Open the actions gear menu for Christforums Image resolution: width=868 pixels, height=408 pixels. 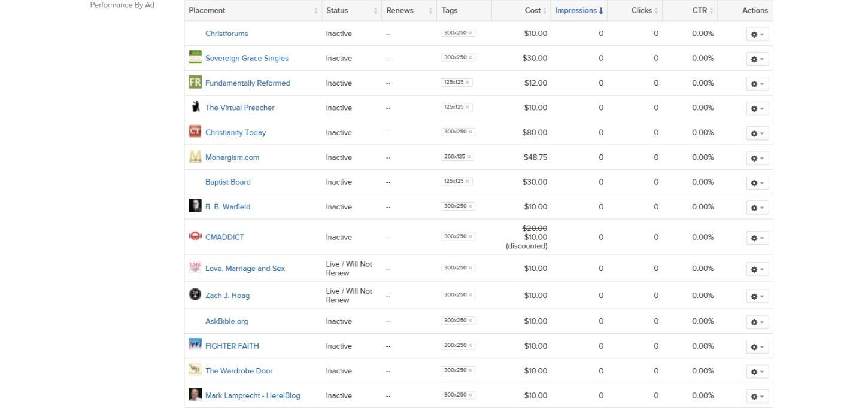tap(757, 34)
